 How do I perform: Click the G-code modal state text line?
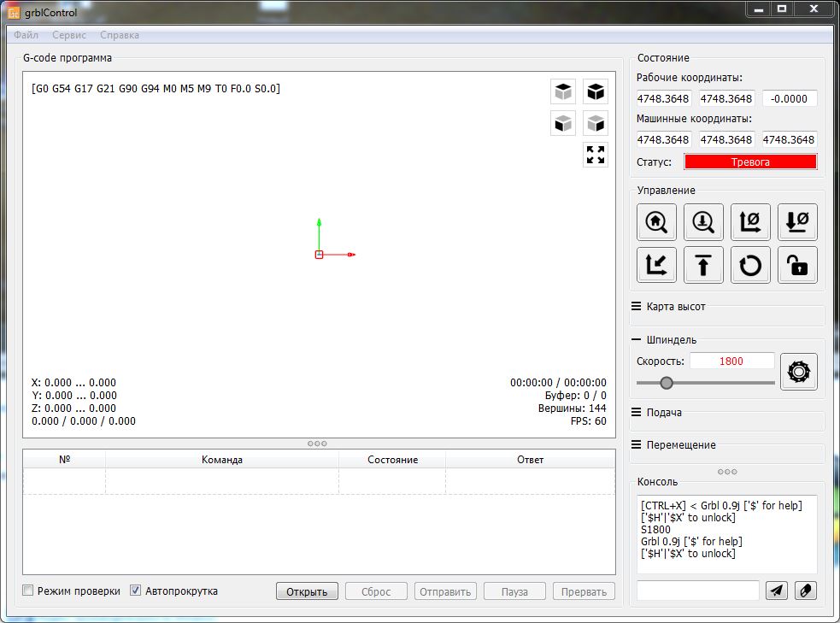click(x=156, y=88)
